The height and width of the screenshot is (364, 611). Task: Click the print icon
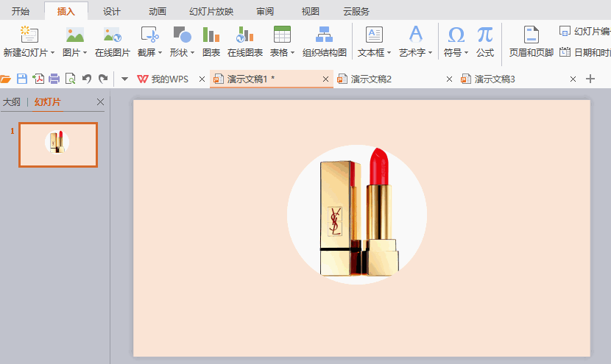pyautogui.click(x=54, y=79)
